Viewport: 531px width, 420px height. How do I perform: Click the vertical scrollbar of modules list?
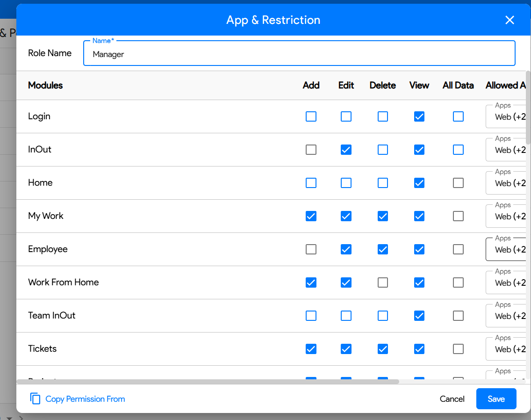(528, 103)
